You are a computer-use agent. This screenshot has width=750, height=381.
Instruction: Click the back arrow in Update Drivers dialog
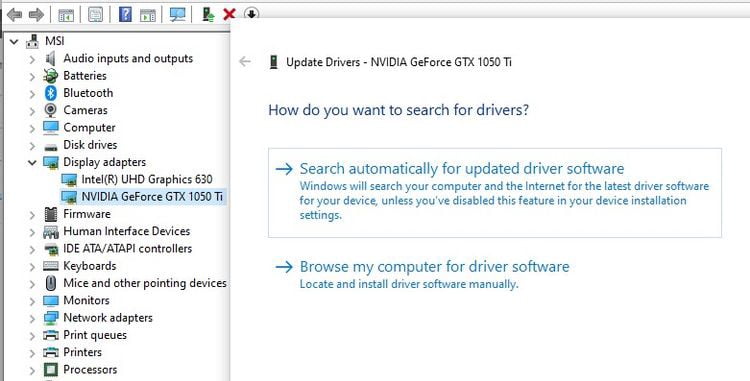click(245, 62)
